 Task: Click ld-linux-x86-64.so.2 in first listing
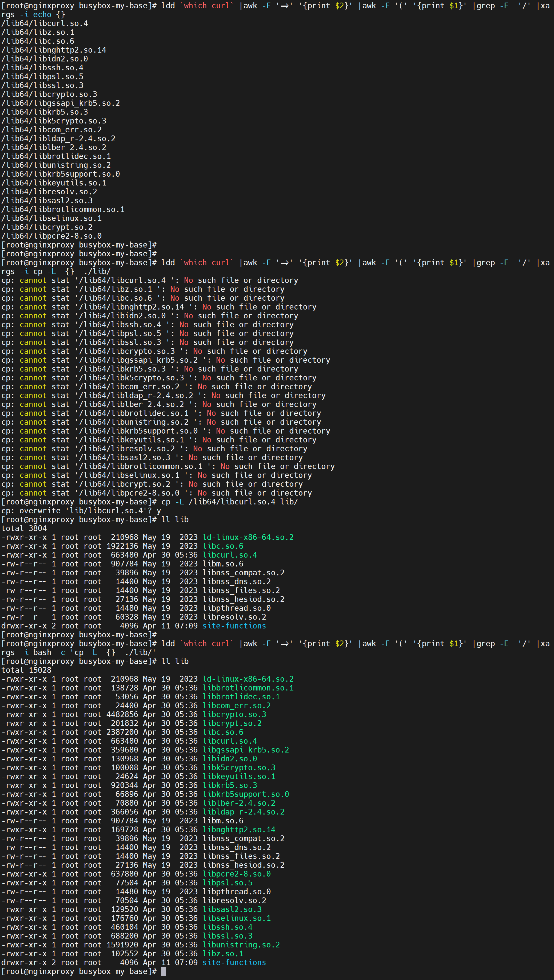(x=248, y=537)
